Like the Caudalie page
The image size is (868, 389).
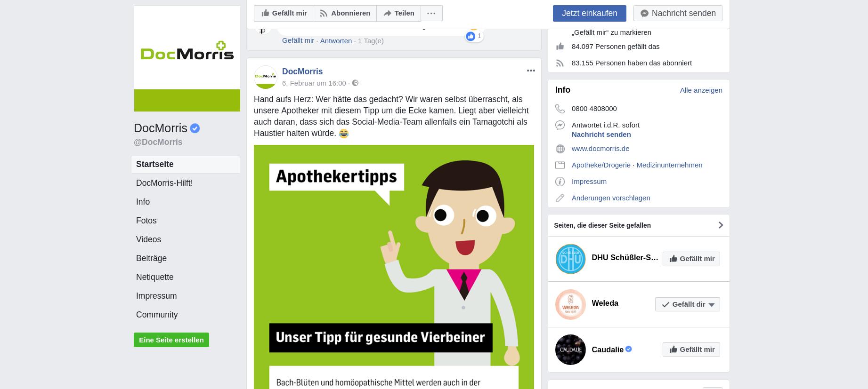pyautogui.click(x=691, y=349)
